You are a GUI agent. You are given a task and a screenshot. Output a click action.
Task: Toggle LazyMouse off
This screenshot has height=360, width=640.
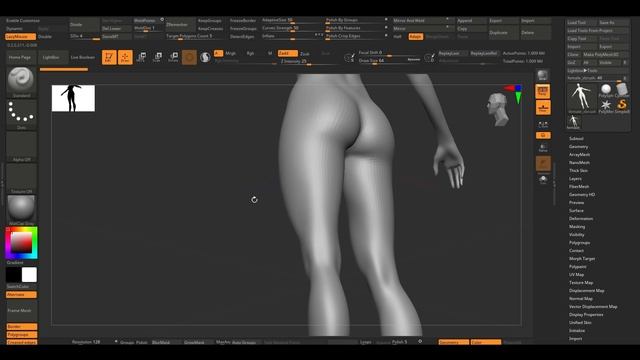click(20, 37)
